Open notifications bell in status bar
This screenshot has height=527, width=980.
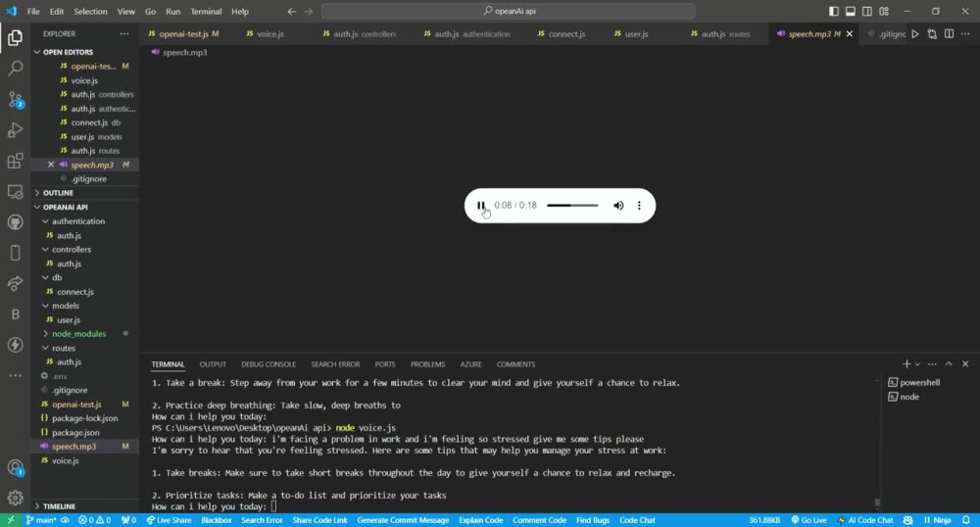coord(966,520)
